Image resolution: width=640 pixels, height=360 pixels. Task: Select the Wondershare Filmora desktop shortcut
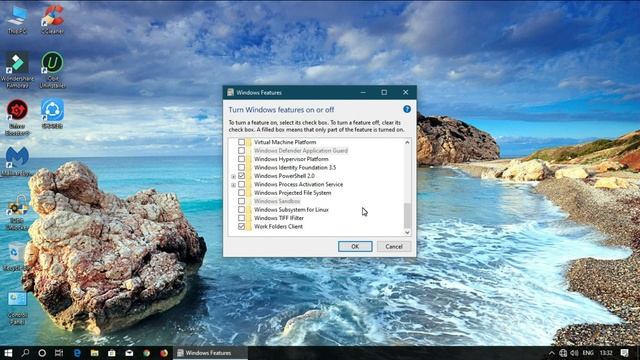(x=17, y=70)
